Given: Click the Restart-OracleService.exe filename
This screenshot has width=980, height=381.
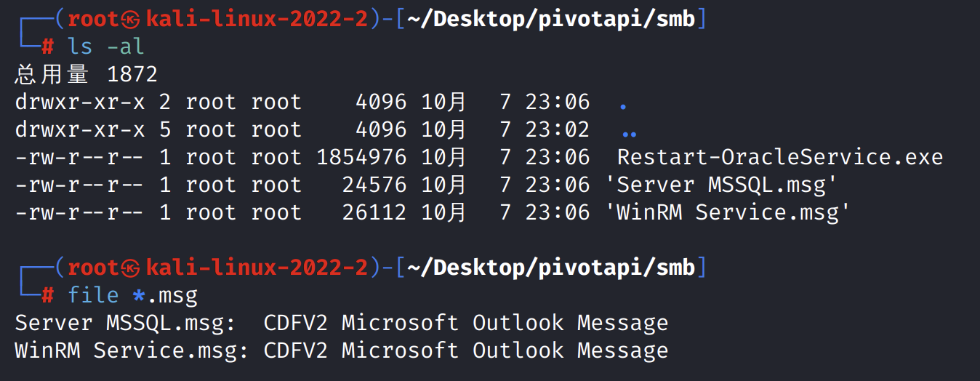Looking at the screenshot, I should click(779, 157).
